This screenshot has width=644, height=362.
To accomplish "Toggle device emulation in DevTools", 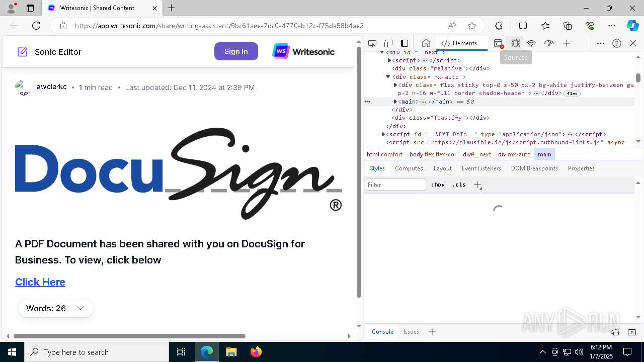I will click(388, 43).
